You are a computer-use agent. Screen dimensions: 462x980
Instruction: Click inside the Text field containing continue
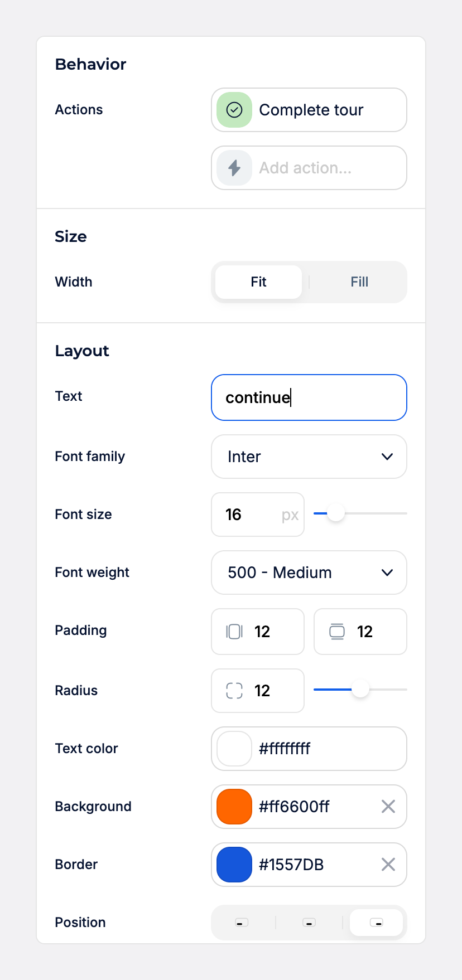click(309, 397)
